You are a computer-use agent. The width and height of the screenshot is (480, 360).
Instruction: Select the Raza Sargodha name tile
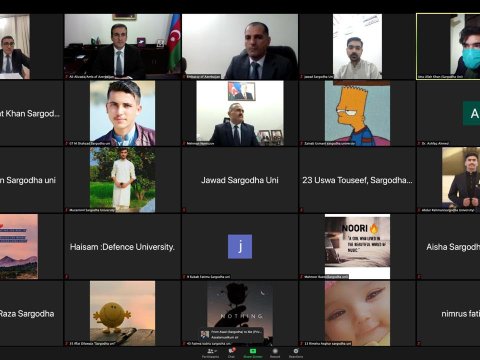(31, 313)
